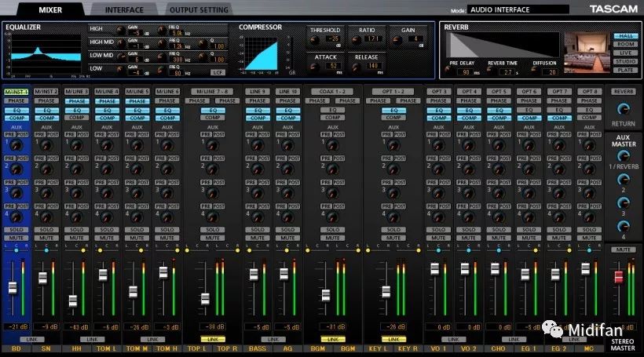Click the AUX MASTER 2 knob
The image size is (644, 357).
click(x=623, y=180)
